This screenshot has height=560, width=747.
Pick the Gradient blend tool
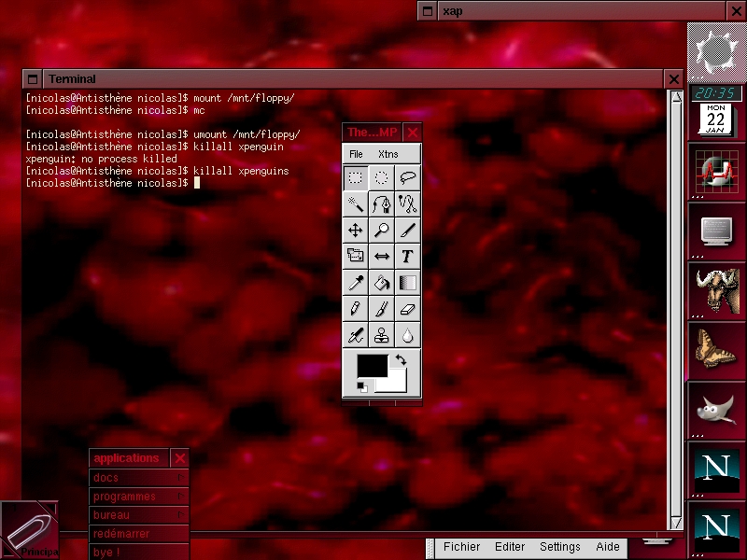tap(408, 283)
